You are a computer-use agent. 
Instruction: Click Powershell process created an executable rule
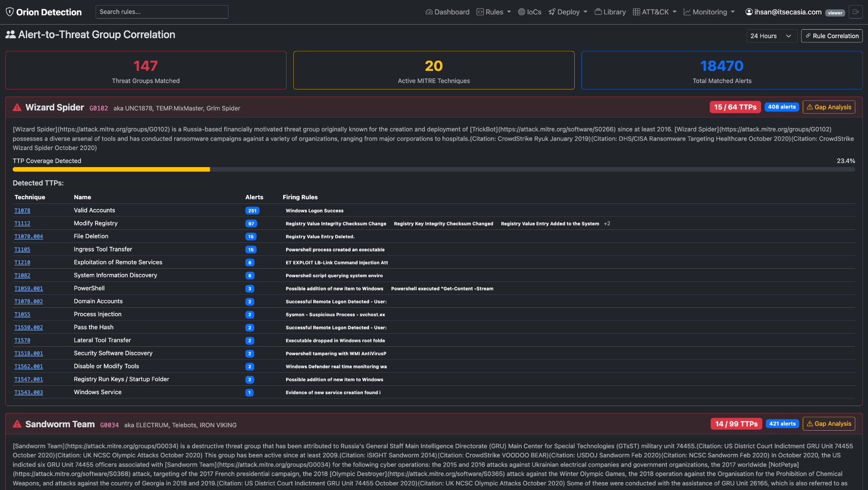pos(335,250)
